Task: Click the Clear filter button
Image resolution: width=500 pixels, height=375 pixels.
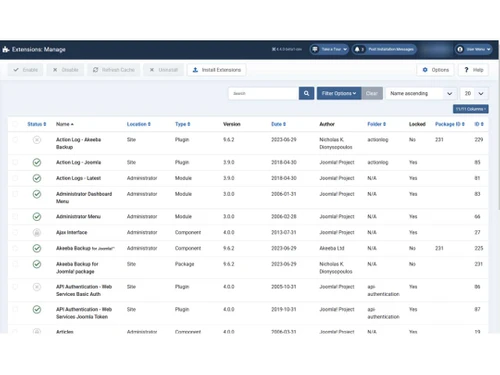Action: tap(372, 93)
